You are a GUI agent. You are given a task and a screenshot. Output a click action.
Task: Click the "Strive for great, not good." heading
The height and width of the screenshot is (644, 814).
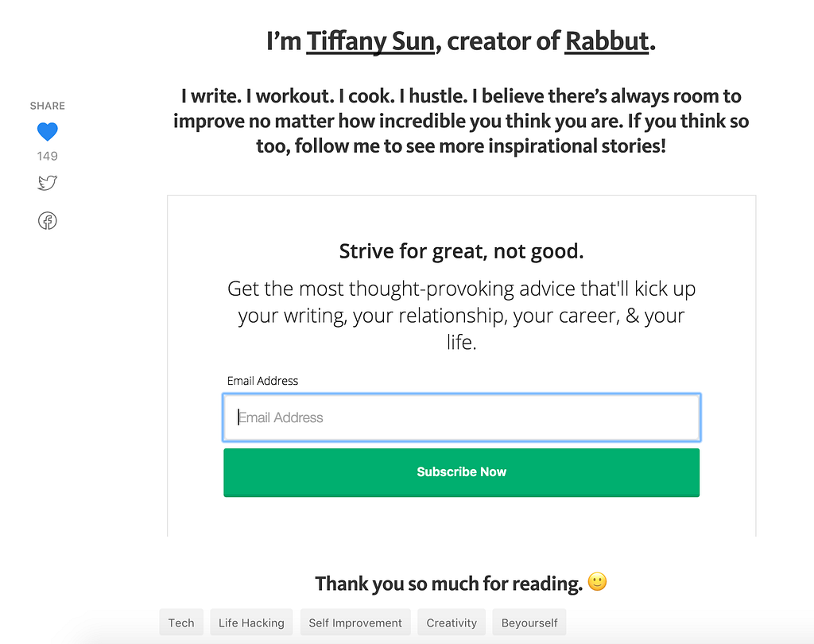point(461,252)
